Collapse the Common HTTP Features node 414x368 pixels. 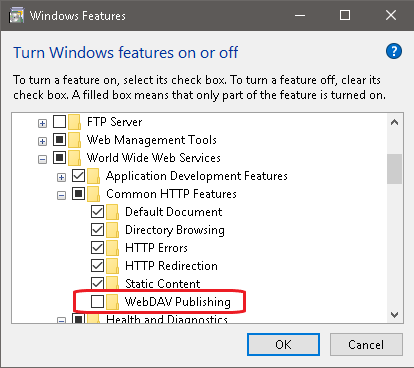(x=61, y=196)
